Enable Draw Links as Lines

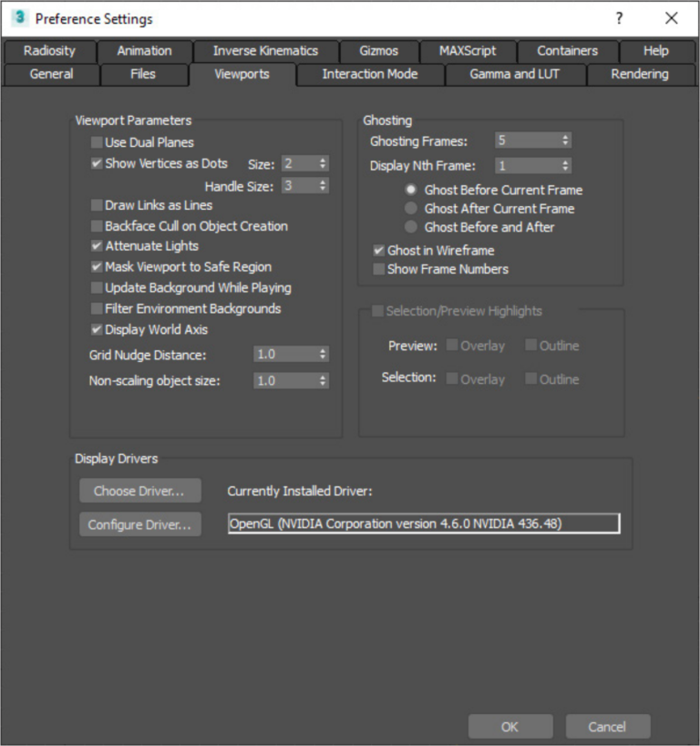[97, 205]
